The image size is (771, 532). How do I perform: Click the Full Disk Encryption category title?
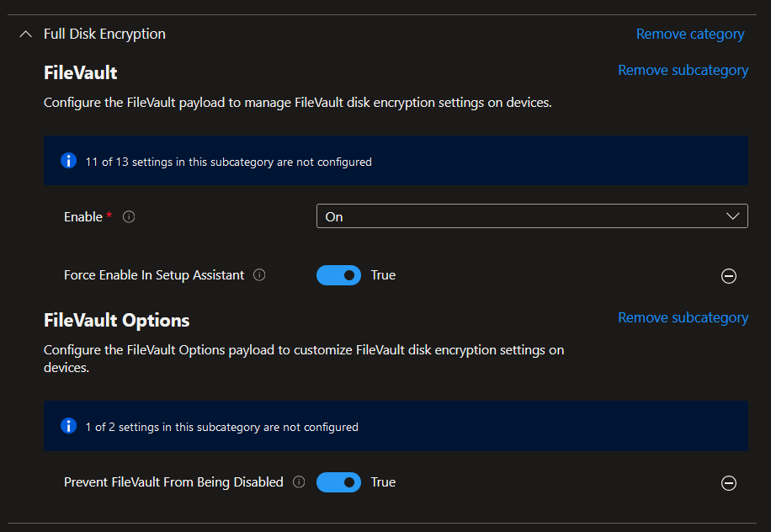tap(104, 35)
